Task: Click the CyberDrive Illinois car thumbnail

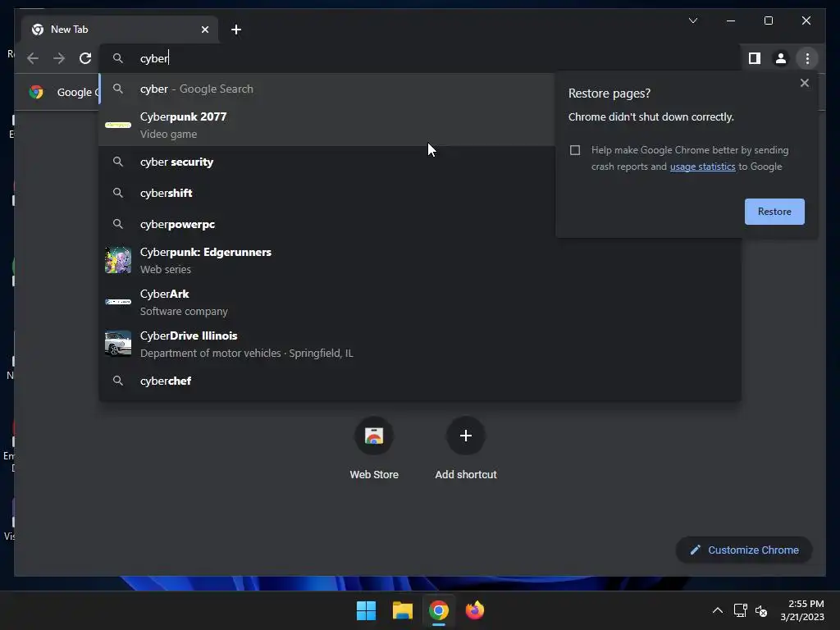Action: point(118,344)
